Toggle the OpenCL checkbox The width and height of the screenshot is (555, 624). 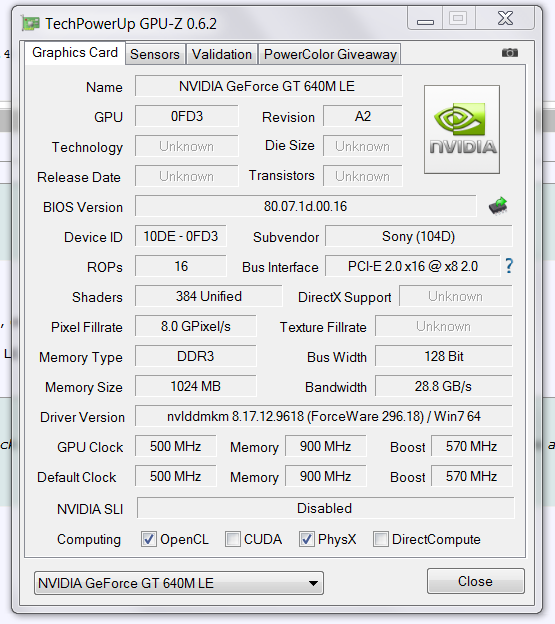click(x=148, y=539)
